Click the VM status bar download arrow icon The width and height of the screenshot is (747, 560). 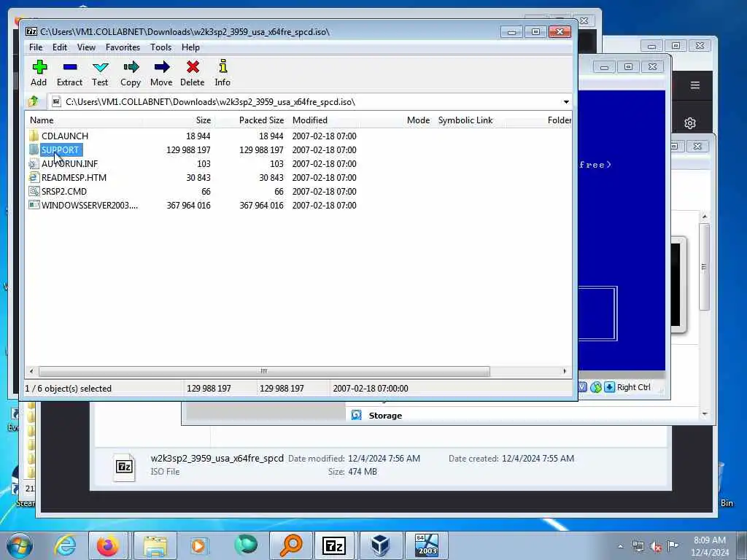click(609, 387)
